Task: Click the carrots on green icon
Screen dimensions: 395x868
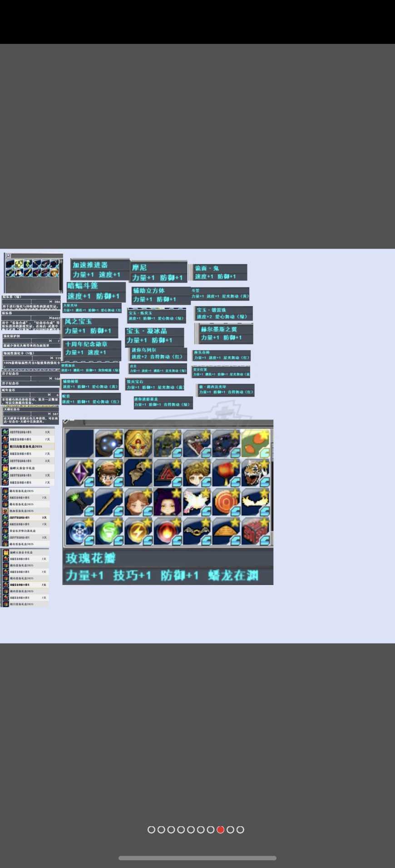Action: (255, 443)
